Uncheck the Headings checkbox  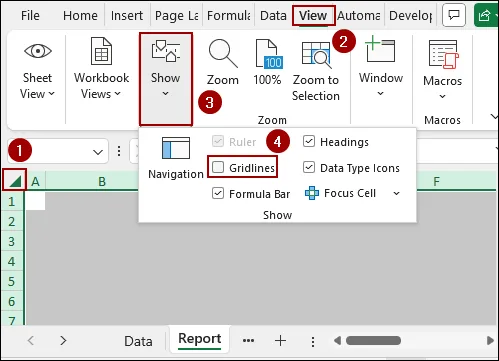pyautogui.click(x=309, y=141)
